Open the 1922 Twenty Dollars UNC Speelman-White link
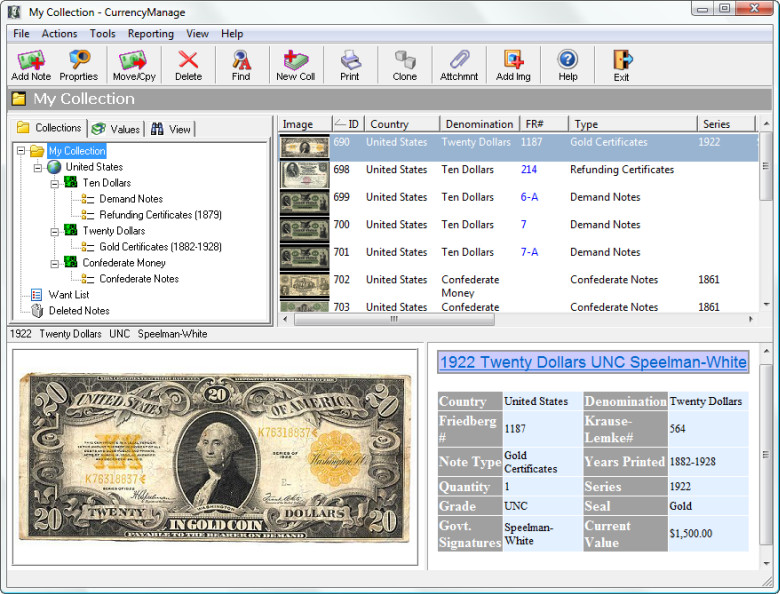Screen dimensions: 780x594 pos(593,362)
